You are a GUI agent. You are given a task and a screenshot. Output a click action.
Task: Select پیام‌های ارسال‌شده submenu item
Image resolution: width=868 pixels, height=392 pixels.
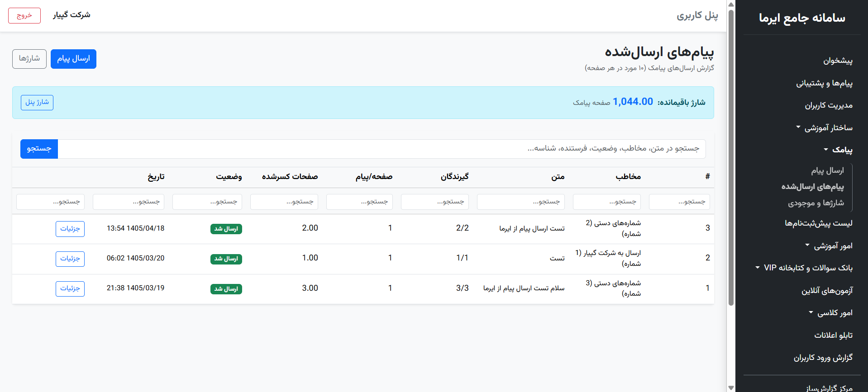812,187
